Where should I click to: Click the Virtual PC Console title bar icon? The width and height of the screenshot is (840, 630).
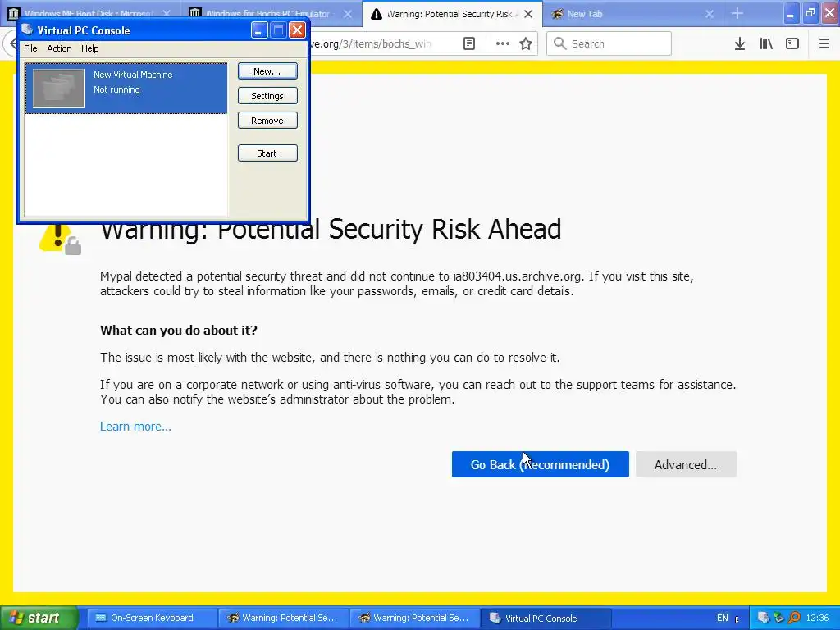[x=27, y=30]
